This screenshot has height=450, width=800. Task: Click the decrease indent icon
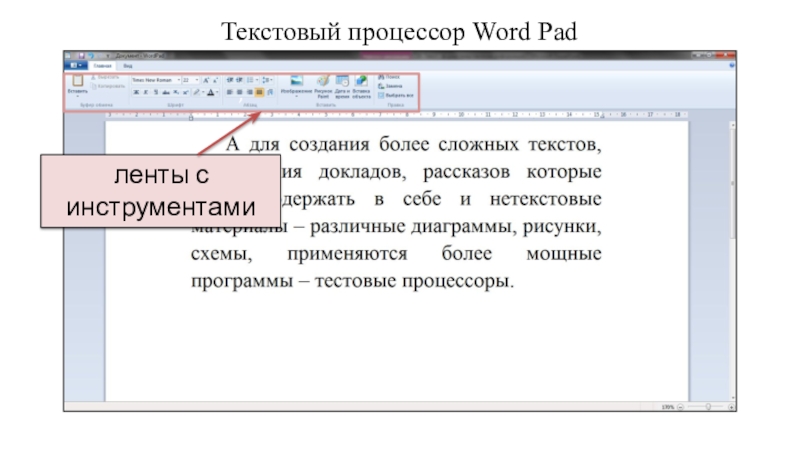click(230, 80)
